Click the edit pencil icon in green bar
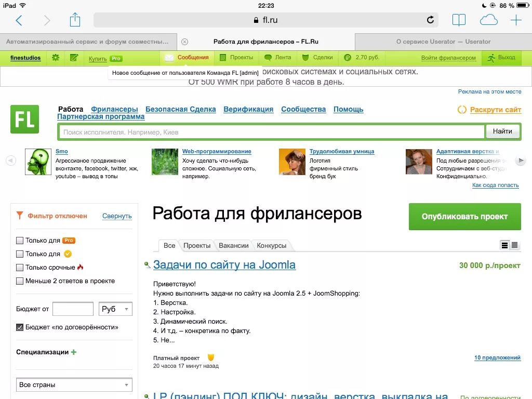 pyautogui.click(x=74, y=58)
